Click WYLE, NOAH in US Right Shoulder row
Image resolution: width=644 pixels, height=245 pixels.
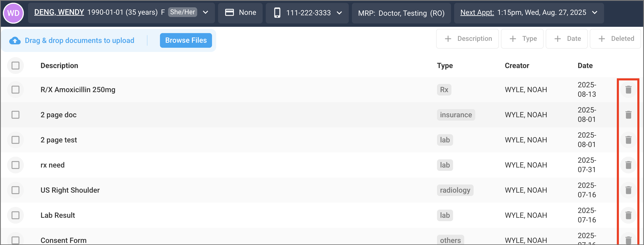click(x=526, y=190)
